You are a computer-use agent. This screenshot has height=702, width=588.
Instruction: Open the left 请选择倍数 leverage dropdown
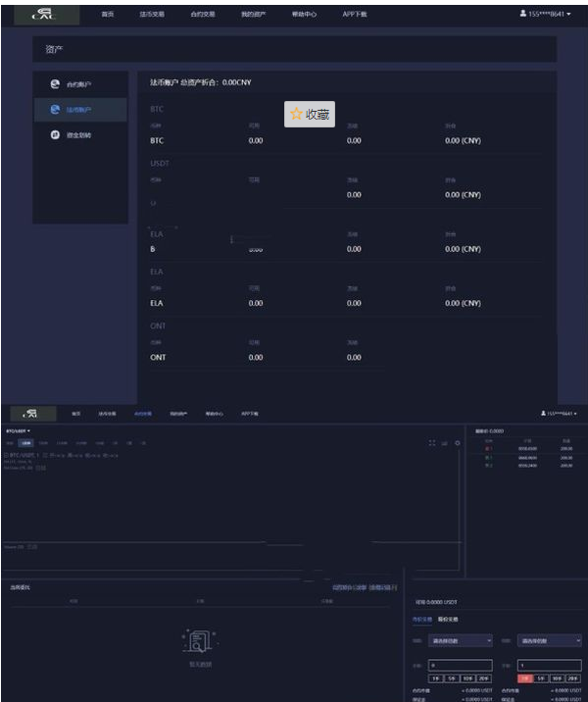click(460, 640)
